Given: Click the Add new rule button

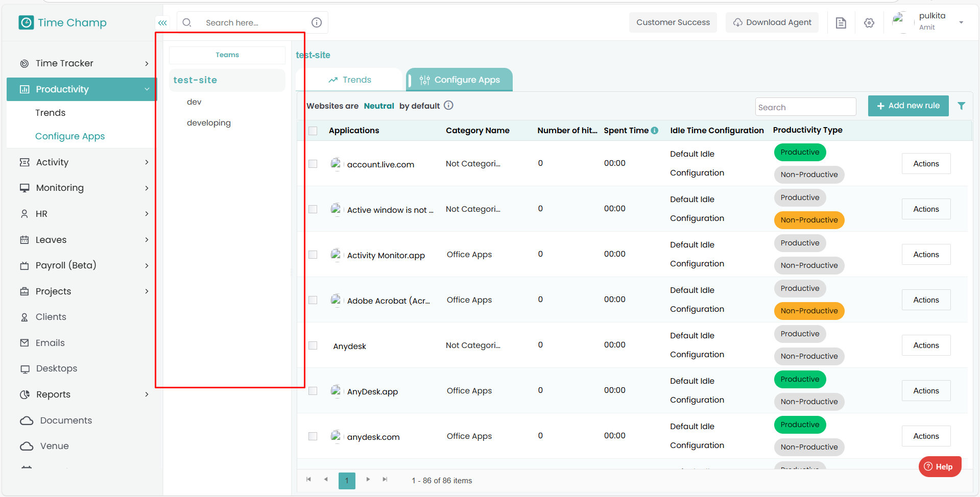Looking at the screenshot, I should coord(908,106).
